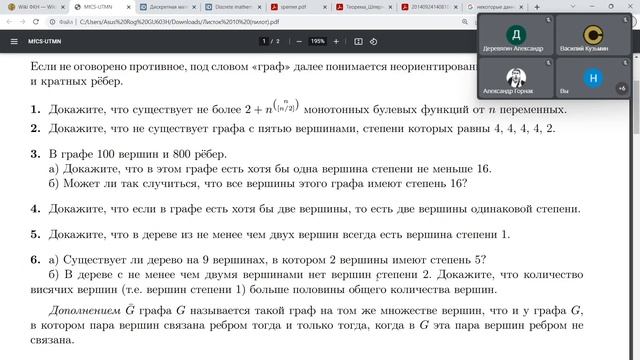Close the MICS-UTMN tab
This screenshot has height=360, width=640.
click(129, 7)
